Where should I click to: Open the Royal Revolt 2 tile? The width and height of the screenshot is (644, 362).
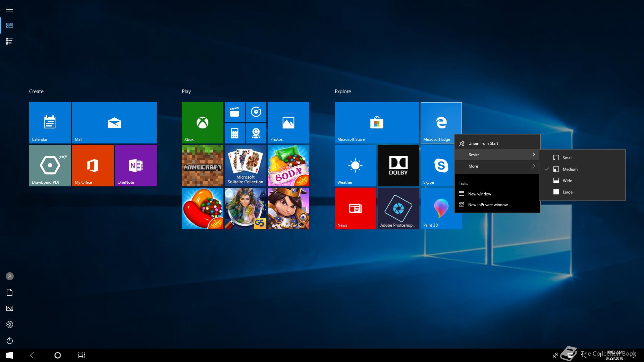[x=288, y=208]
